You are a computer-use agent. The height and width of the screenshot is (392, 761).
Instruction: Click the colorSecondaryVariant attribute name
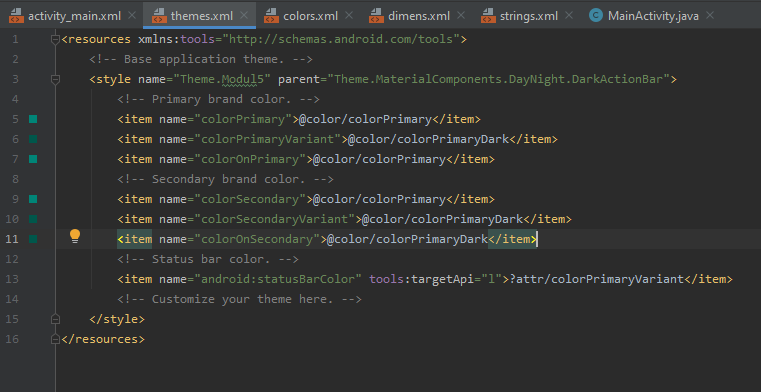pyautogui.click(x=275, y=219)
